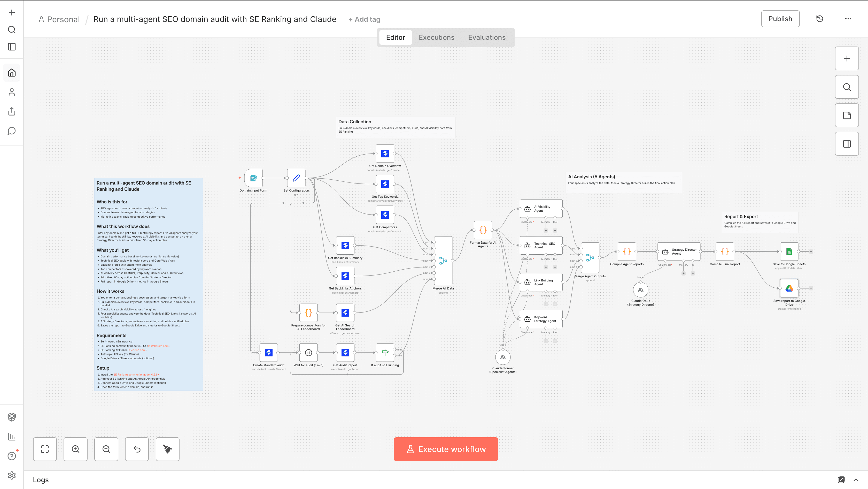This screenshot has width=868, height=489.
Task: Pop out the Logs panel
Action: click(x=841, y=479)
